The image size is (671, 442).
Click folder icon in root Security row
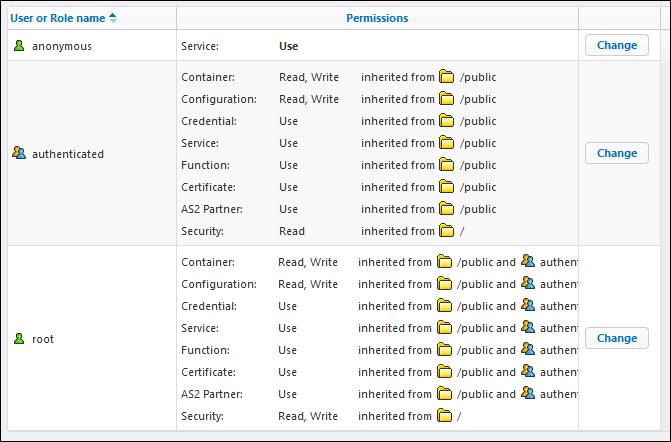pyautogui.click(x=444, y=416)
